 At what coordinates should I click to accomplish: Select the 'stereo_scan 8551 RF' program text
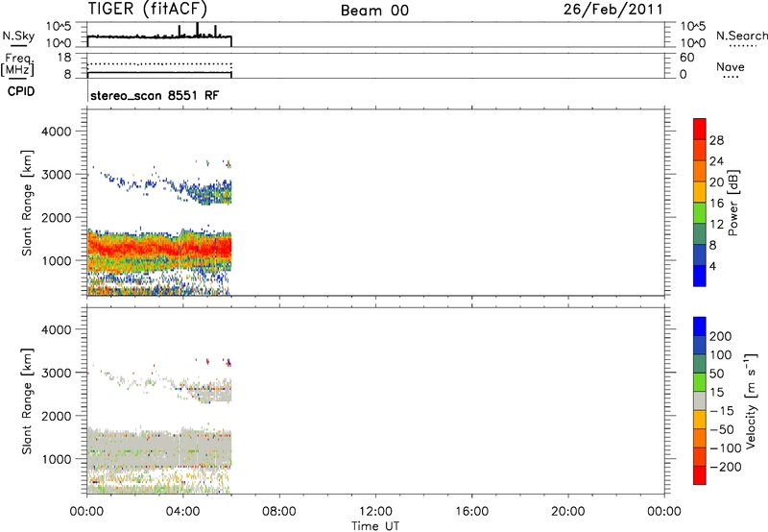[155, 95]
